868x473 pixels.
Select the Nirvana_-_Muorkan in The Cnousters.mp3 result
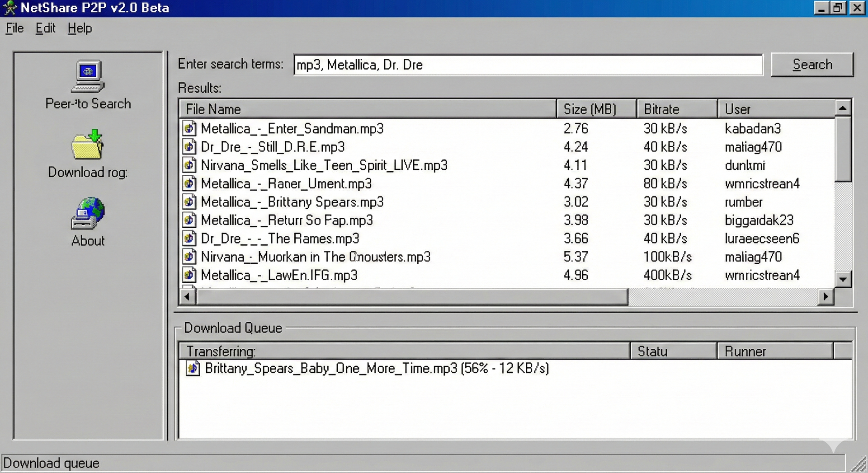click(507, 257)
